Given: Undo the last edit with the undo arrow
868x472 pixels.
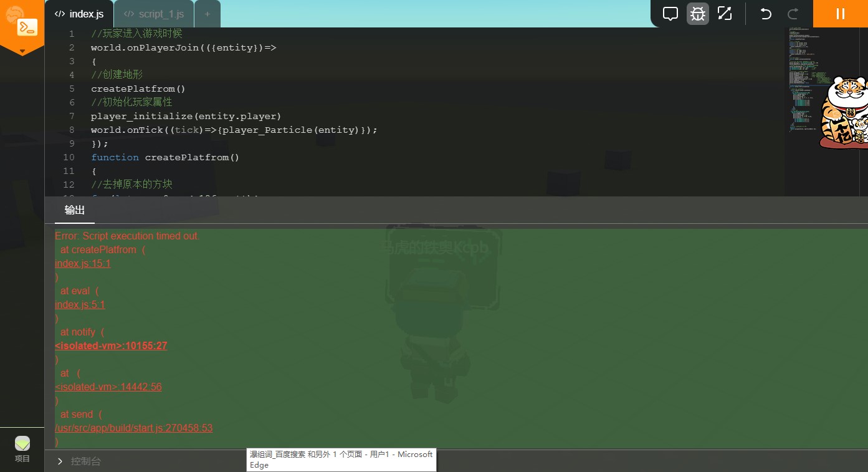Looking at the screenshot, I should coord(766,14).
